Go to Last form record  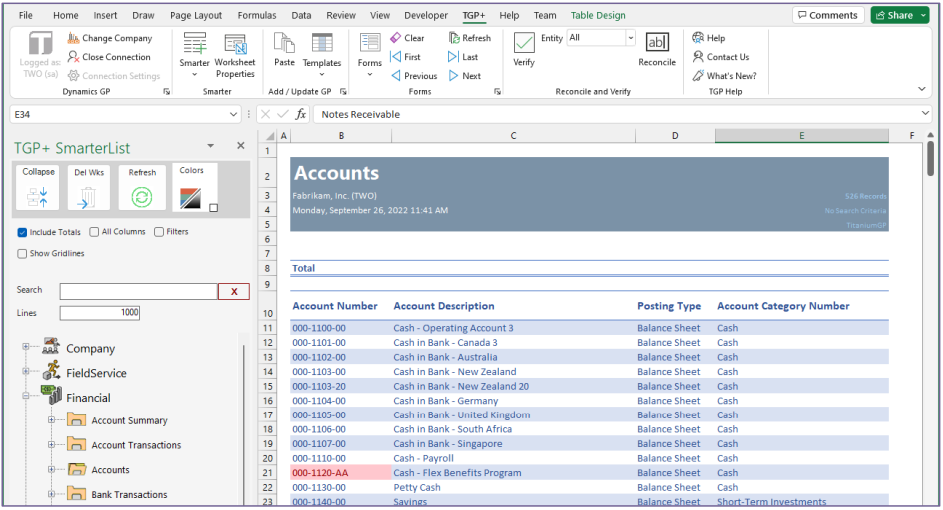coord(463,57)
